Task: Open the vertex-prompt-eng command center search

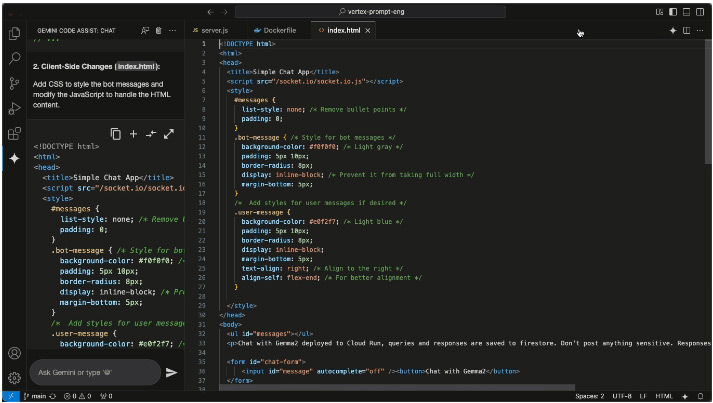Action: [x=371, y=12]
